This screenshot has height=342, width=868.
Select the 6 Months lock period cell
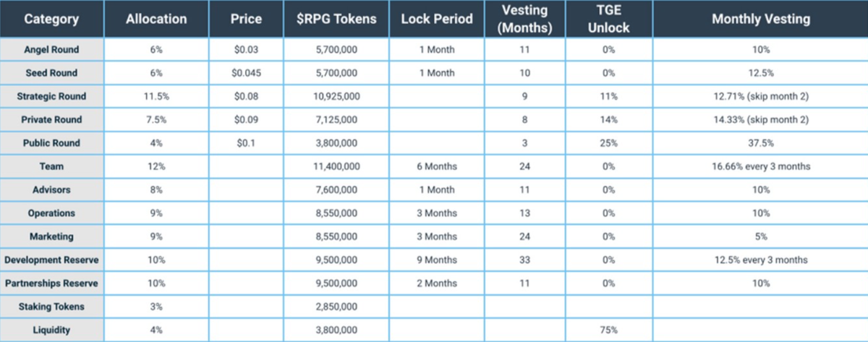[436, 166]
